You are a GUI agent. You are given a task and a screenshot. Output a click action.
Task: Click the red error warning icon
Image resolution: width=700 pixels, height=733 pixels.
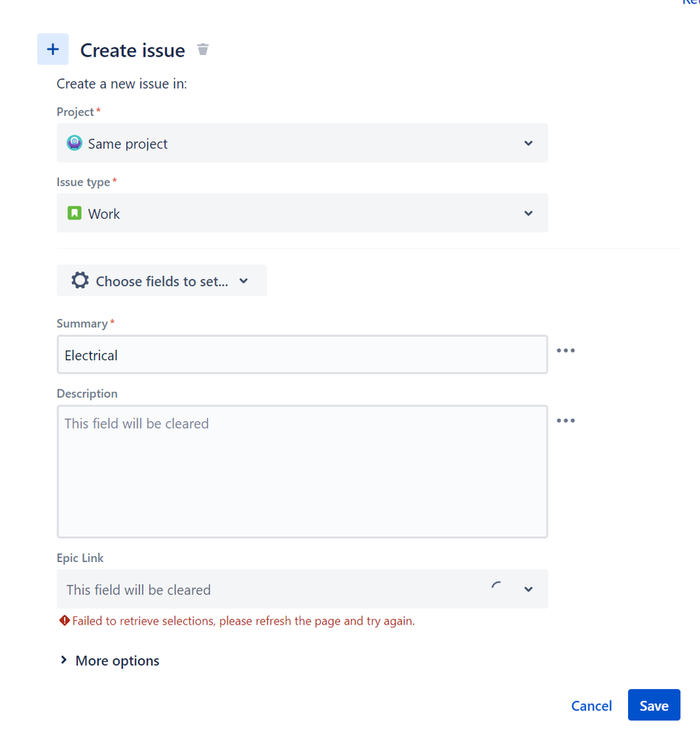point(65,621)
